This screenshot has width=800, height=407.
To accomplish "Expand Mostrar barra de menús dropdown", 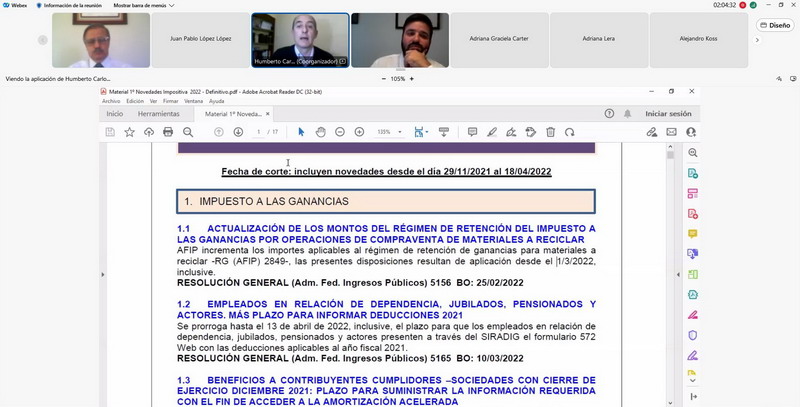I will coord(144,5).
